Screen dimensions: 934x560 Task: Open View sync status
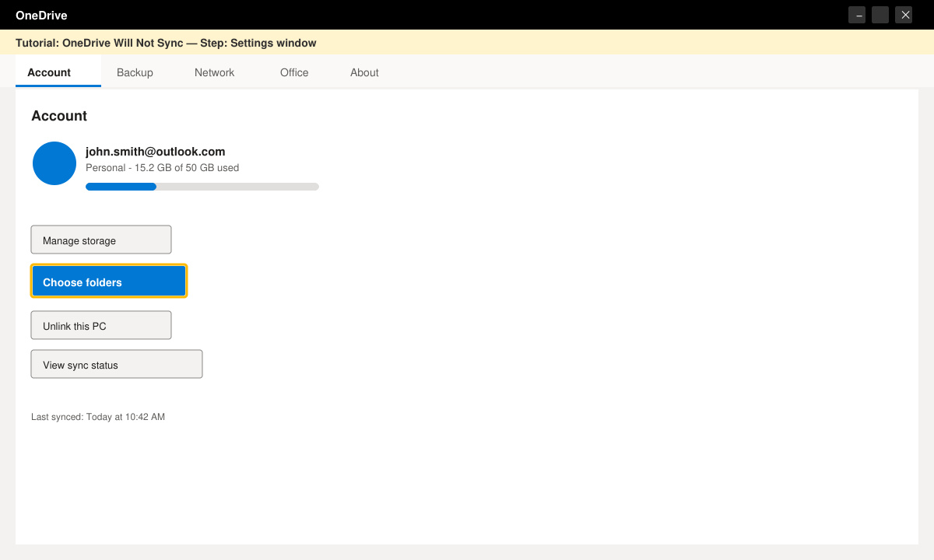coord(117,364)
